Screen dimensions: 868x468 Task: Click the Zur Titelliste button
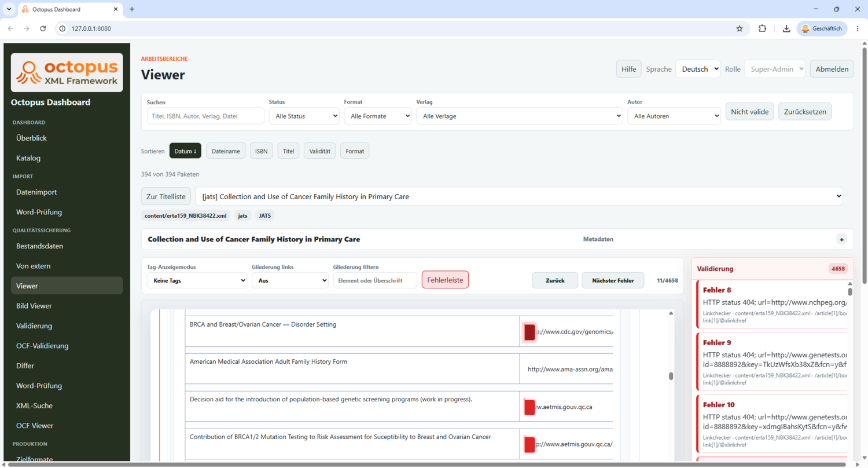pyautogui.click(x=166, y=196)
